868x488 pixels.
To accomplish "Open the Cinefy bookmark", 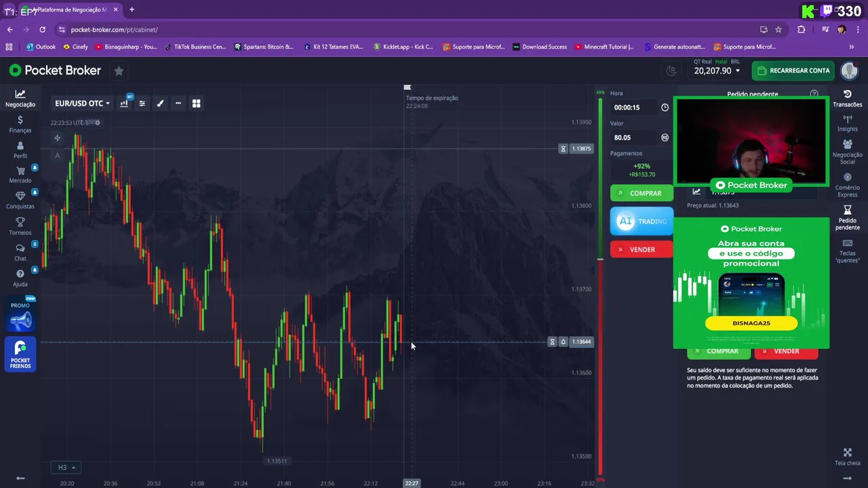I will [x=75, y=47].
